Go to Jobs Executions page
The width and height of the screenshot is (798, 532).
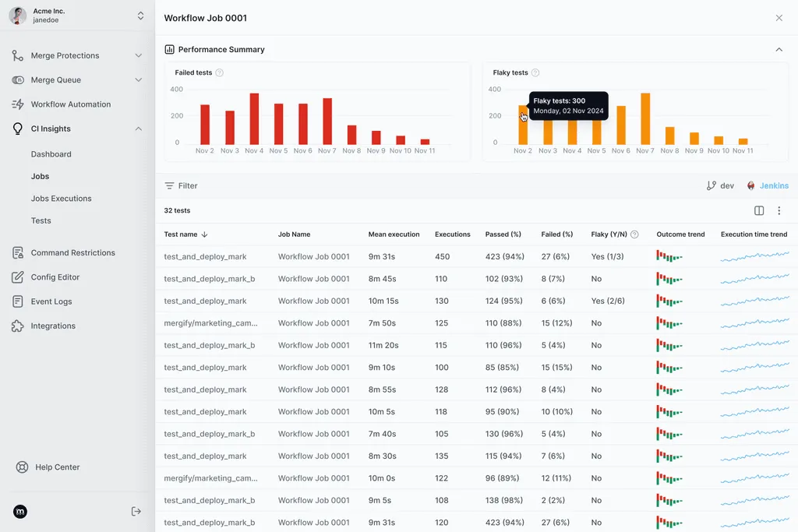pyautogui.click(x=61, y=199)
